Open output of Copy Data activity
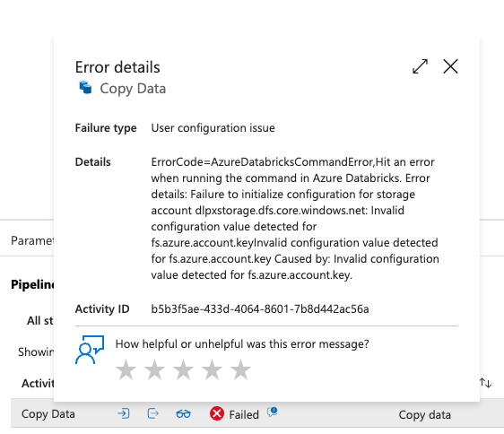Viewport: 504px width, 434px height. pyautogui.click(x=153, y=413)
